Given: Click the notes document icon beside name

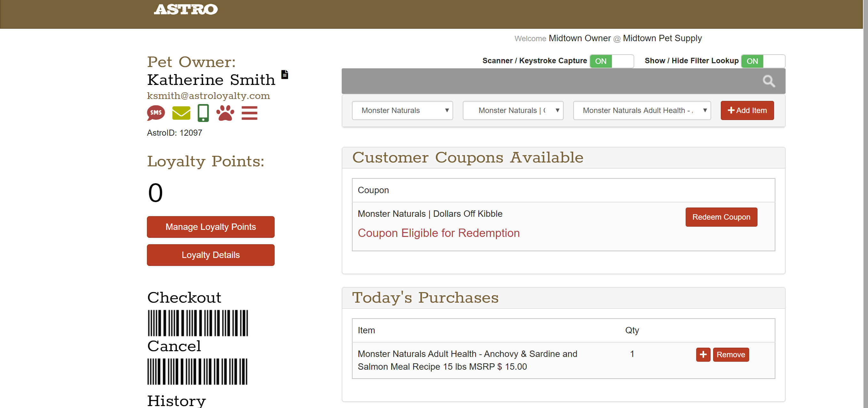Looking at the screenshot, I should coord(285,74).
